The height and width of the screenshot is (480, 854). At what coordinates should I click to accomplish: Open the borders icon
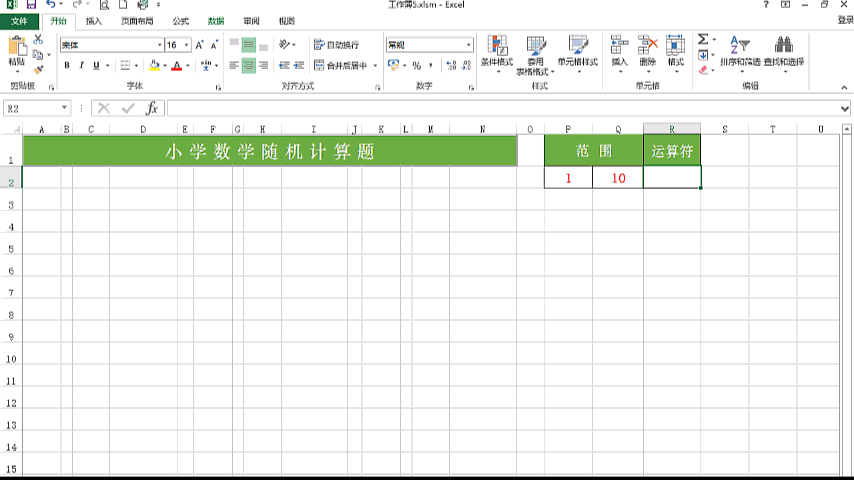[x=125, y=65]
